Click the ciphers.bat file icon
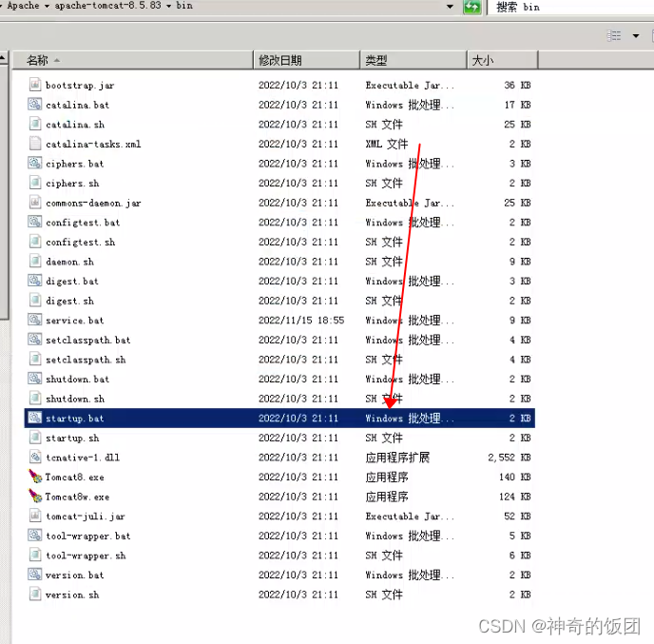The width and height of the screenshot is (654, 644). pyautogui.click(x=35, y=164)
